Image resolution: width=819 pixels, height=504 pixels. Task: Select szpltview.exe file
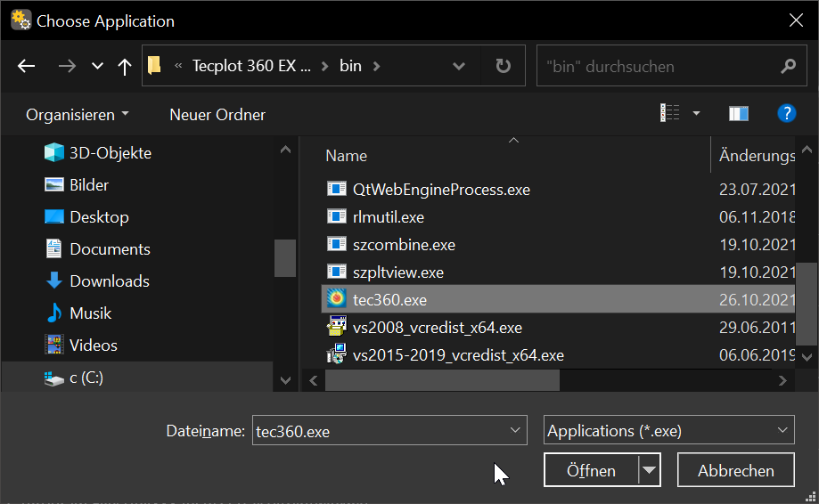(398, 272)
